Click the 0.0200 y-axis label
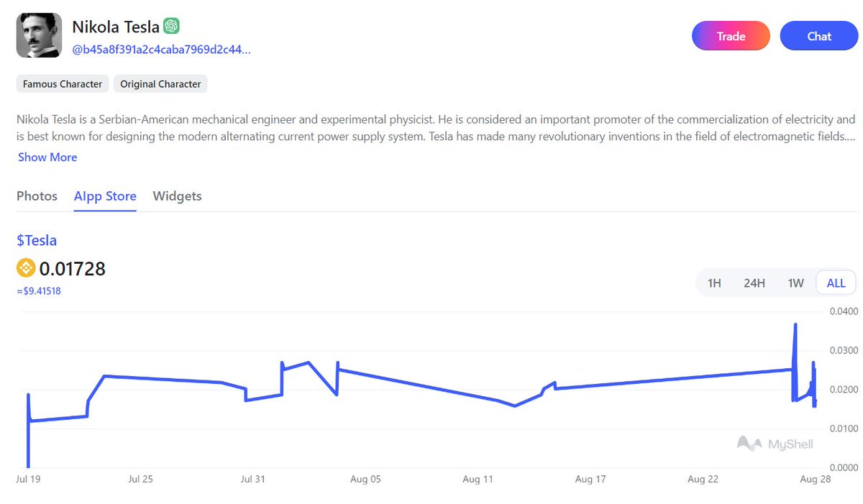The image size is (863, 504). coord(843,390)
